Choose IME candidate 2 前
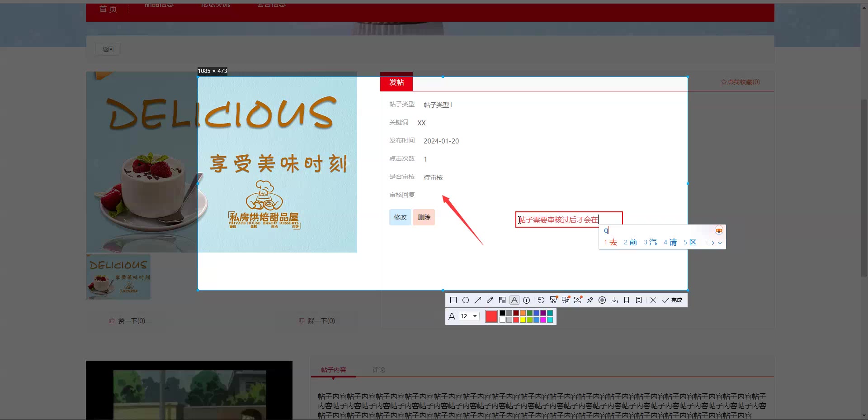This screenshot has height=420, width=868. [x=630, y=243]
